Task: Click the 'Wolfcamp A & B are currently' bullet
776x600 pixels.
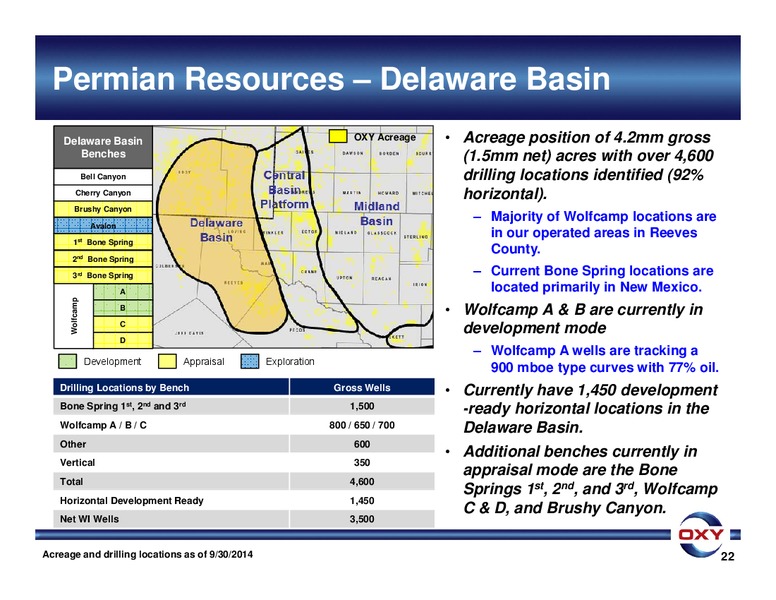Action: 583,318
